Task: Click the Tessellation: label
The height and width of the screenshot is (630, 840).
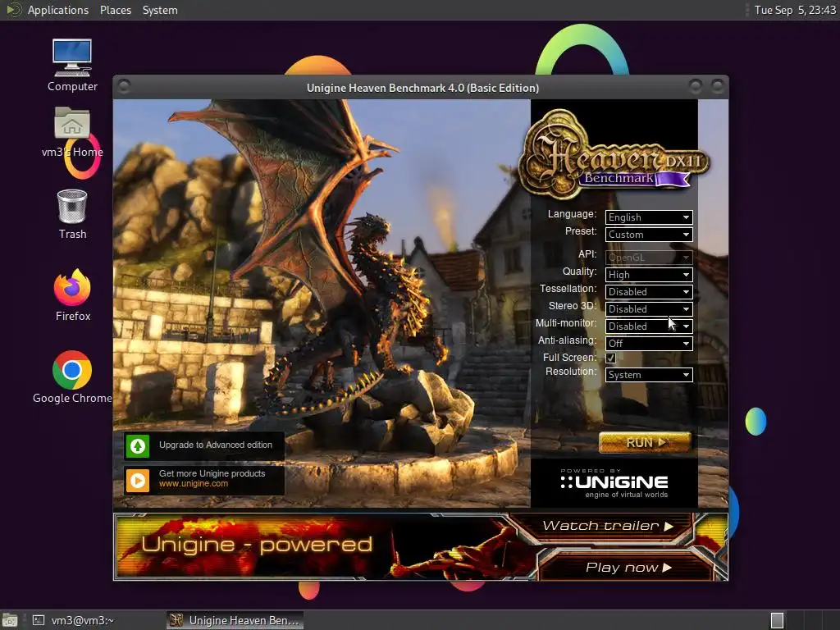Action: [x=568, y=288]
